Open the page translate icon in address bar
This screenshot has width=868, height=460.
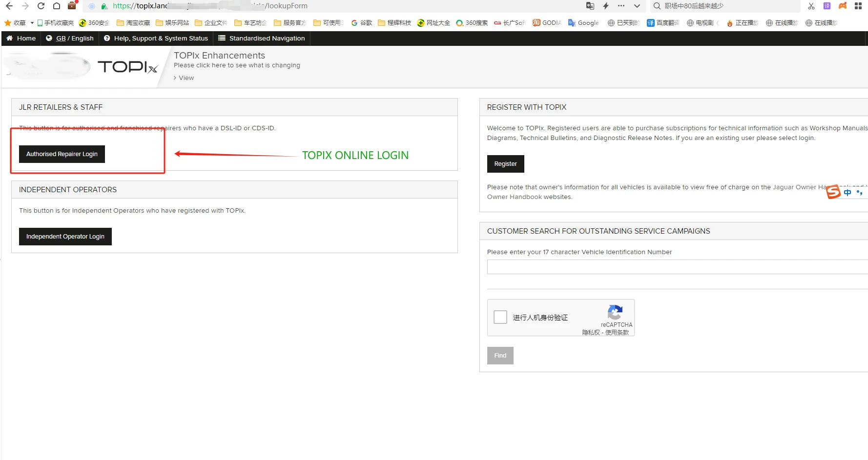point(590,6)
